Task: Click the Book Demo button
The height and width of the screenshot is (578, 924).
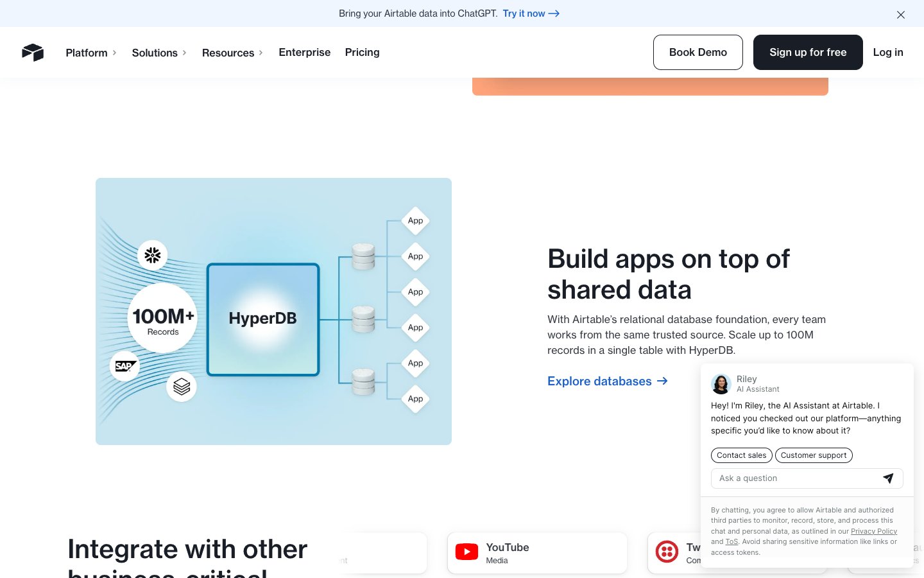Action: (x=697, y=53)
